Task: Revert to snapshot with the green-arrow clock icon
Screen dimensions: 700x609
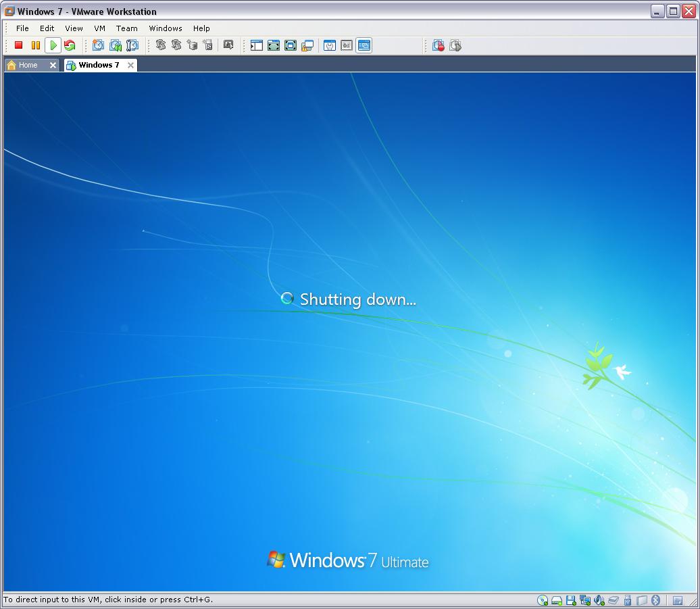Action: (115, 45)
